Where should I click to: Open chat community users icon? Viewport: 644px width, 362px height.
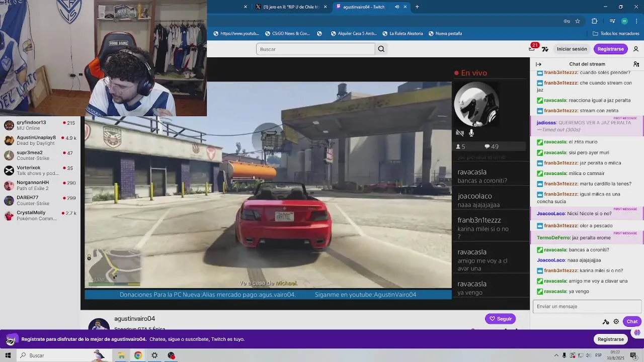point(636,64)
